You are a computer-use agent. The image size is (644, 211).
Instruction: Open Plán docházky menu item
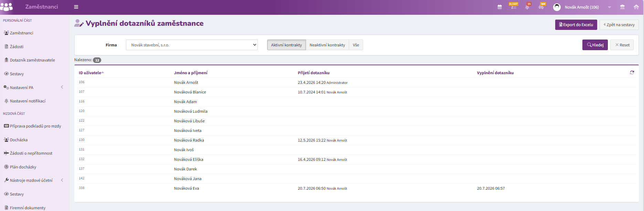pos(23,167)
